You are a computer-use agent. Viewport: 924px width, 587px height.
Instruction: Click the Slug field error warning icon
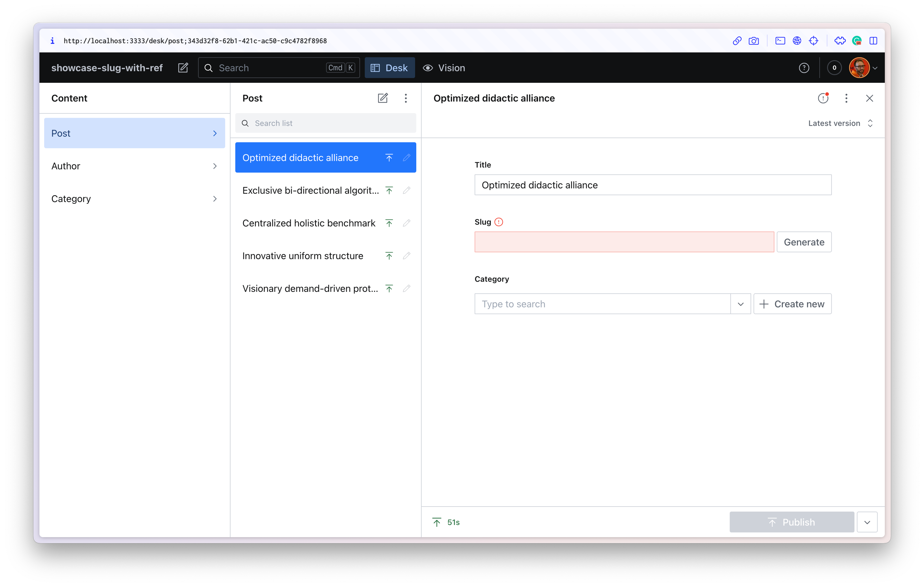[x=498, y=222]
